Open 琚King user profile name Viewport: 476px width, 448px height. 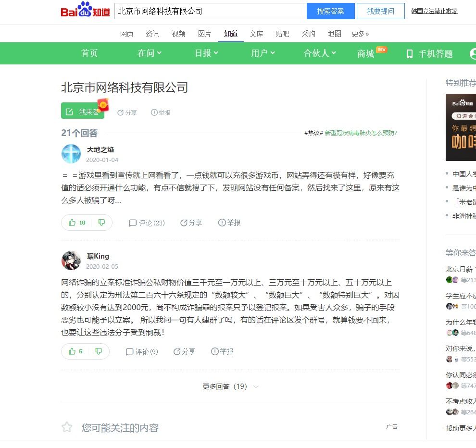pyautogui.click(x=98, y=256)
